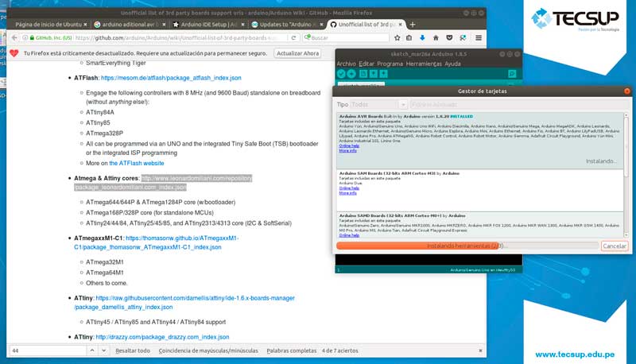This screenshot has height=364, width=636.
Task: Open the Arduino Serial Monitor icon
Action: 512,73
